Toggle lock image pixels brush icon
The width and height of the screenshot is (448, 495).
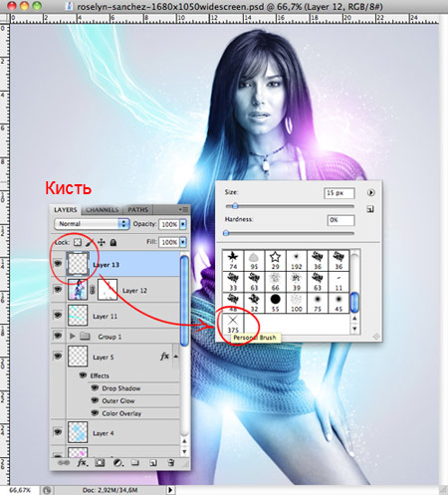[x=90, y=242]
